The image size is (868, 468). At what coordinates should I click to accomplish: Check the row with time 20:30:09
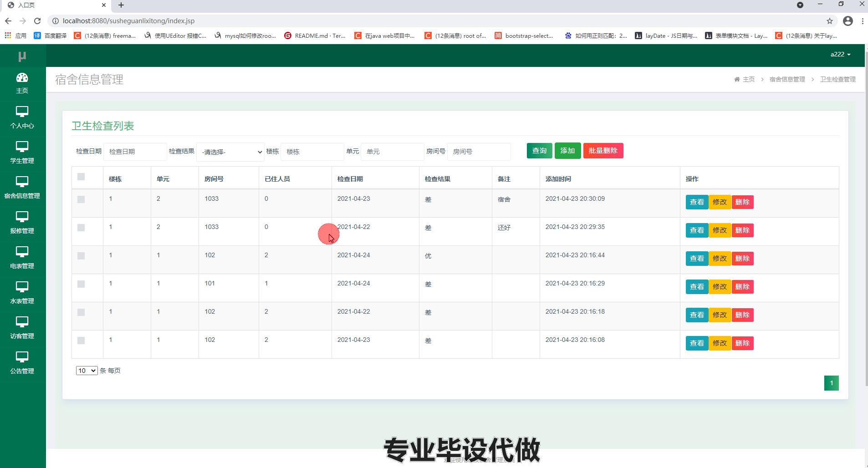coord(81,199)
